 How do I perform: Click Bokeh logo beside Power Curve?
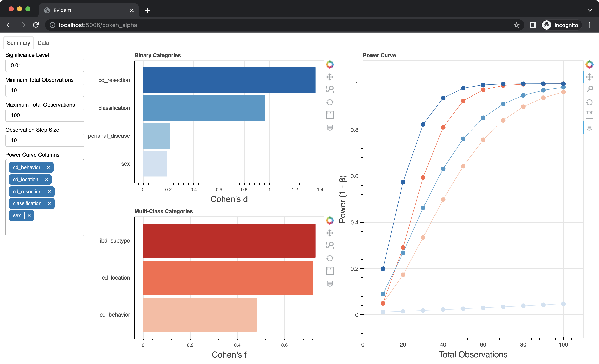point(589,64)
